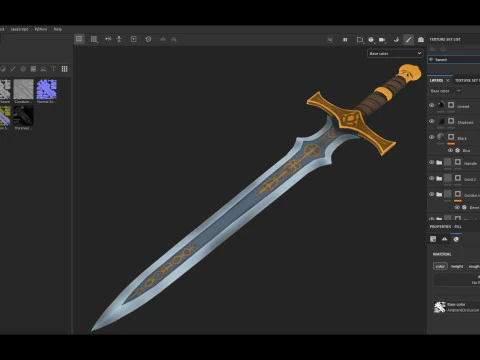This screenshot has height=360, width=480.
Task: Toggle visibility of effect under Golden layer
Action: (x=457, y=207)
